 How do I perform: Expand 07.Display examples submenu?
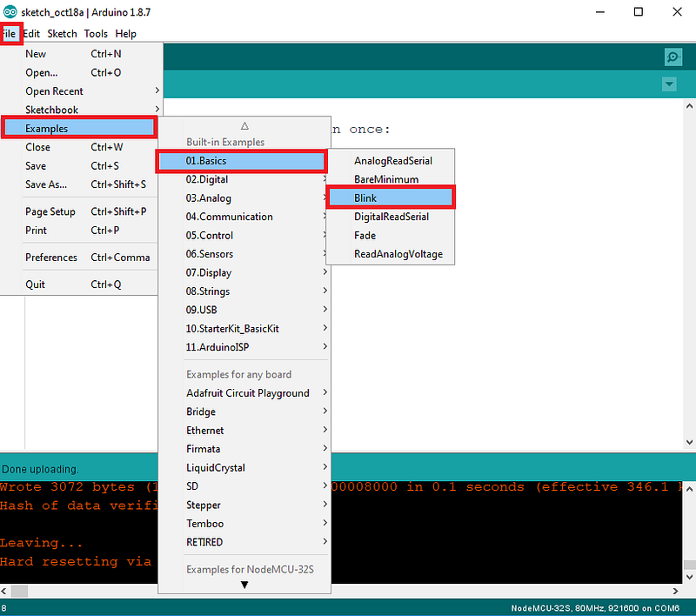point(244,272)
